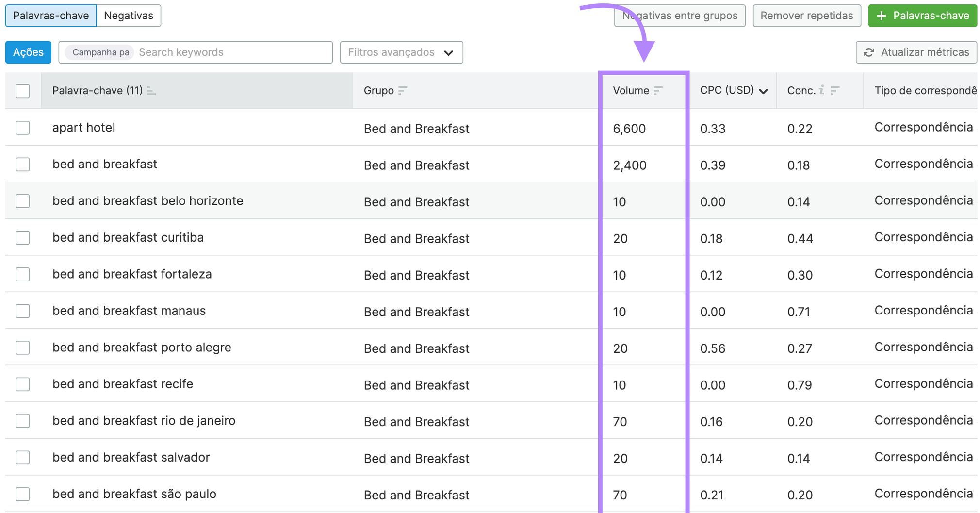This screenshot has width=980, height=513.
Task: Sort by the Grupo column icon
Action: click(402, 91)
